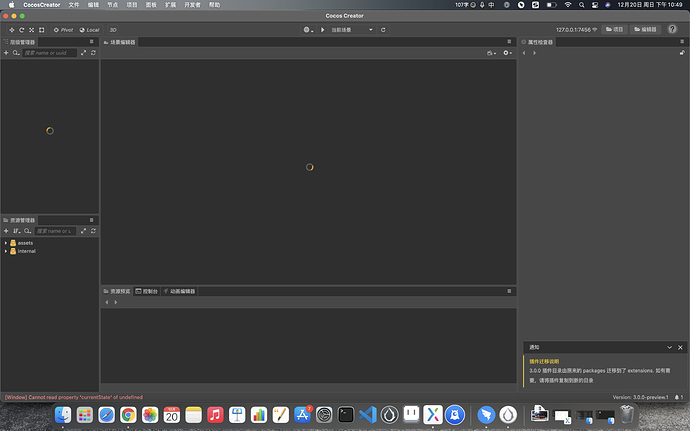This screenshot has width=690, height=431.
Task: Open hierarchy search type dropdown
Action: tap(16, 53)
